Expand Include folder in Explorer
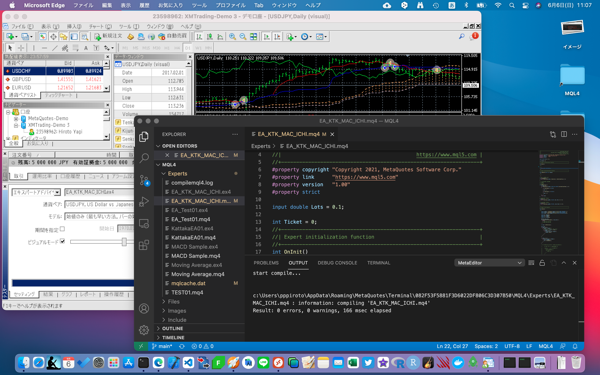 [x=177, y=320]
